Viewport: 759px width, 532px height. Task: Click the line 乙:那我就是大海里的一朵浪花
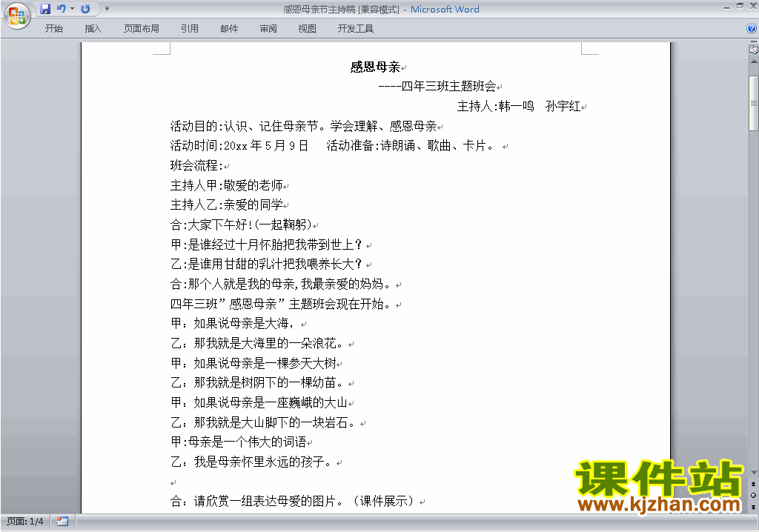[257, 344]
